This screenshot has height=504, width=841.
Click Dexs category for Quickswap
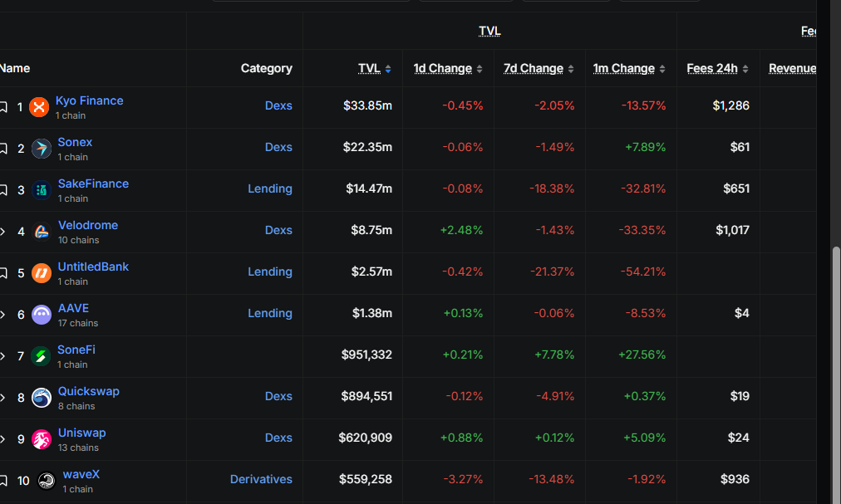[278, 396]
